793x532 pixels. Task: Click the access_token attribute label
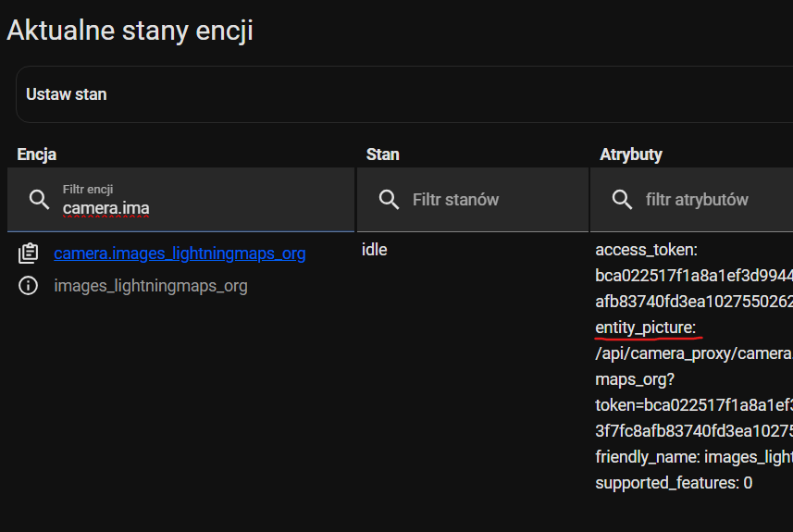coord(646,250)
